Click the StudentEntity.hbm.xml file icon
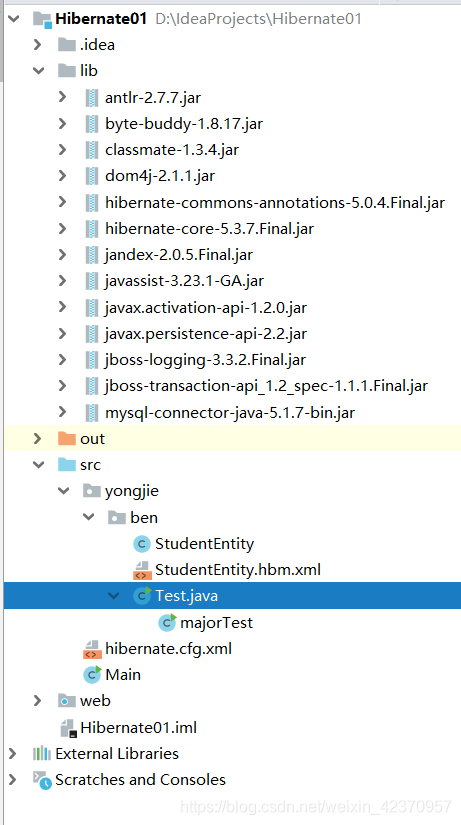The image size is (461, 825). [143, 570]
